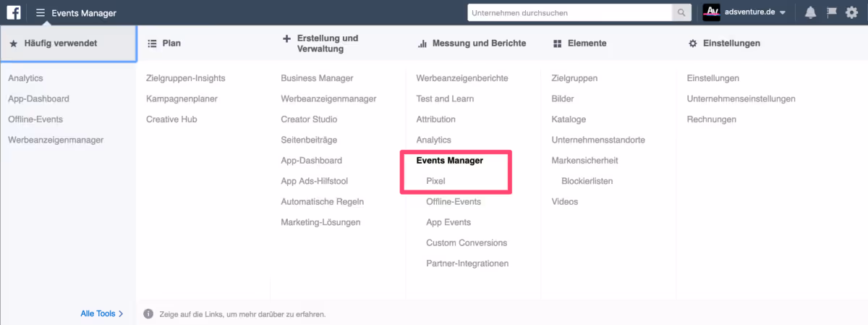Open Partner-Integrationen

[467, 263]
